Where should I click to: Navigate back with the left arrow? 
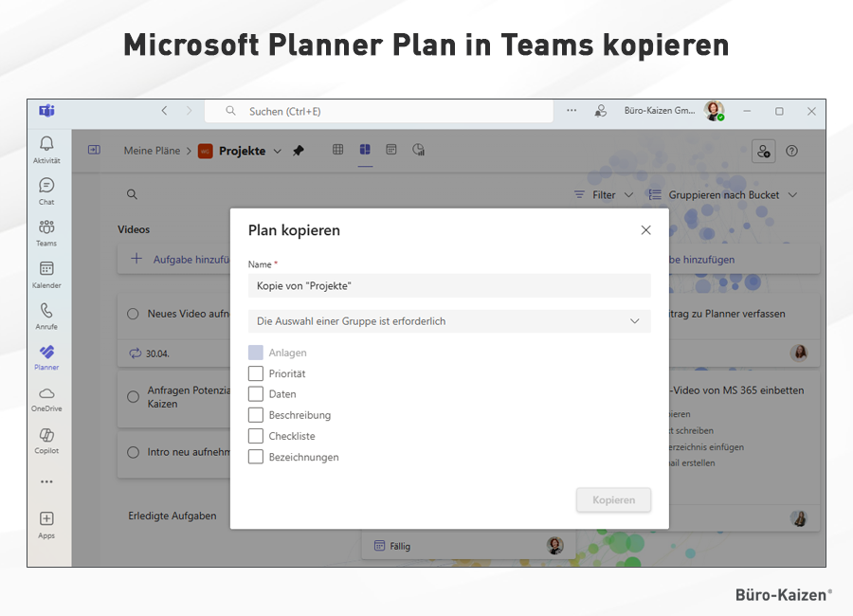point(164,111)
